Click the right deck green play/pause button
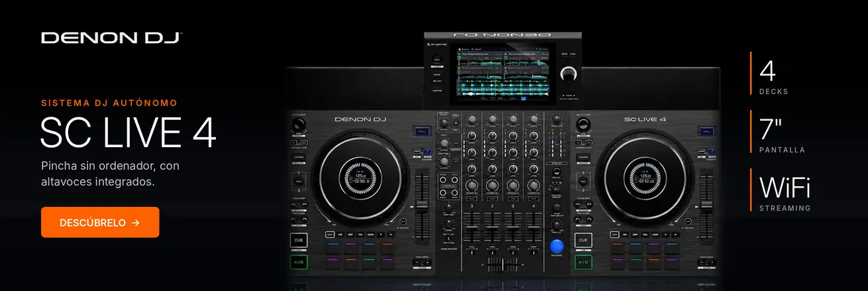This screenshot has width=868, height=291. [x=583, y=262]
